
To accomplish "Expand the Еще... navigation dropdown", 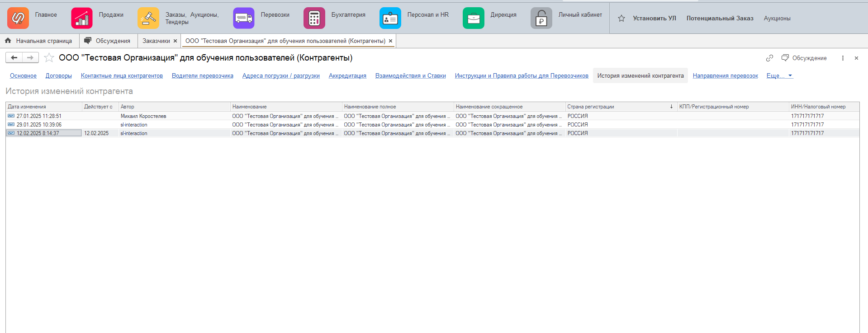I will point(780,75).
